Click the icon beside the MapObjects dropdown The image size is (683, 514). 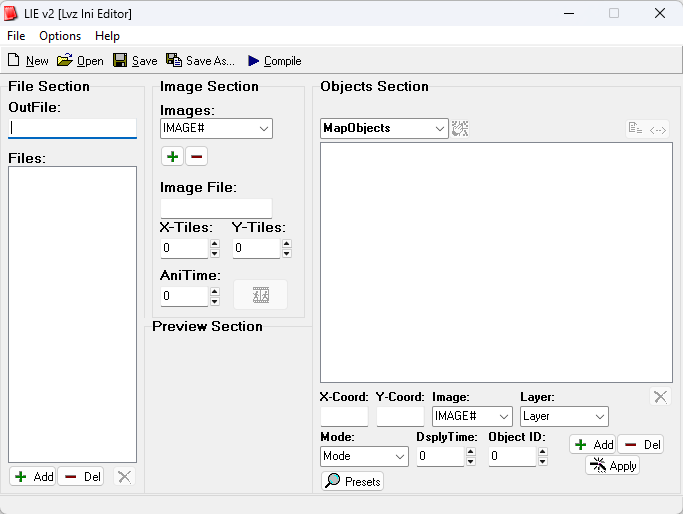point(460,128)
